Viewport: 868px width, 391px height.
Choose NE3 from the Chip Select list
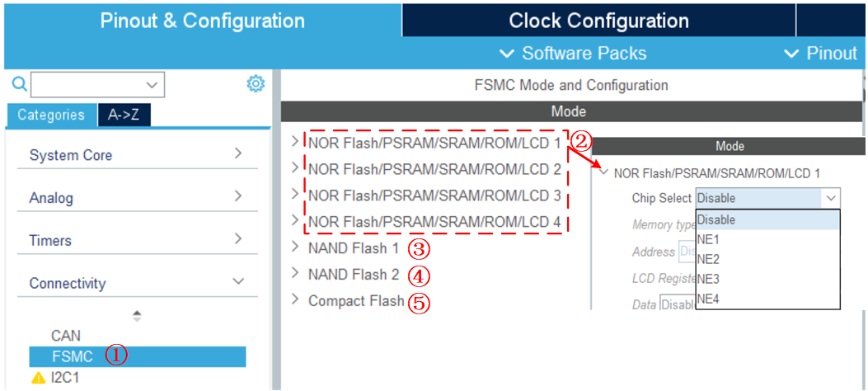(708, 279)
